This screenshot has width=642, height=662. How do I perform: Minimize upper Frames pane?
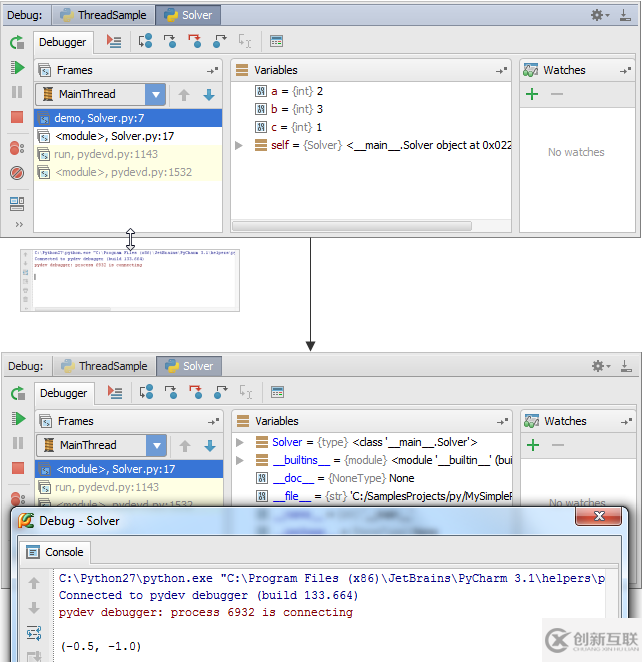click(x=212, y=71)
